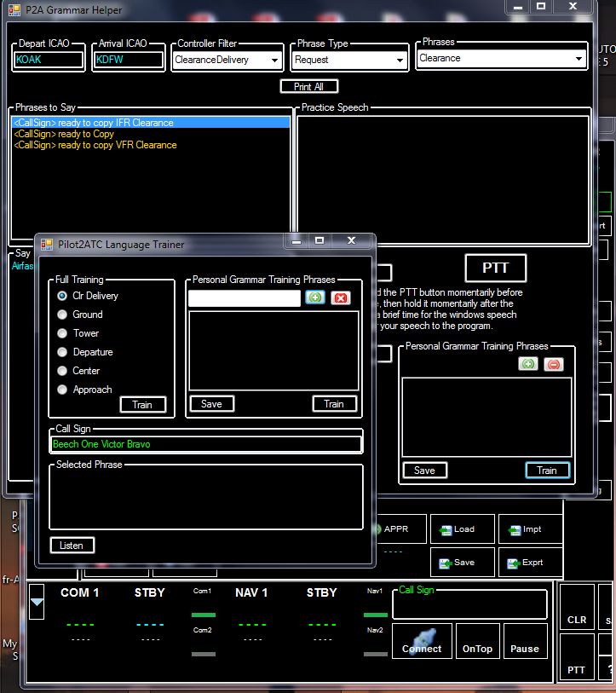Click the Pause button
The width and height of the screenshot is (616, 693).
coord(525,641)
